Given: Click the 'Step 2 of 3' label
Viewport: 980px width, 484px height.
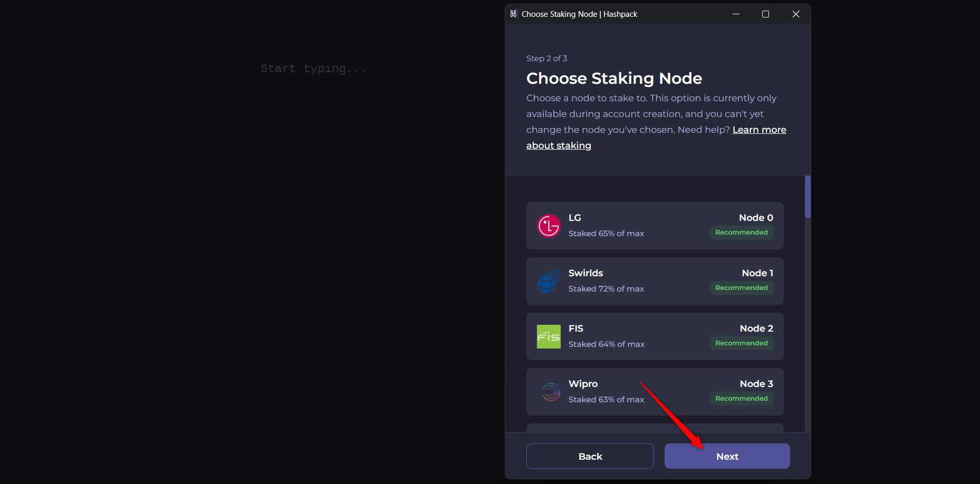Looking at the screenshot, I should click(546, 59).
